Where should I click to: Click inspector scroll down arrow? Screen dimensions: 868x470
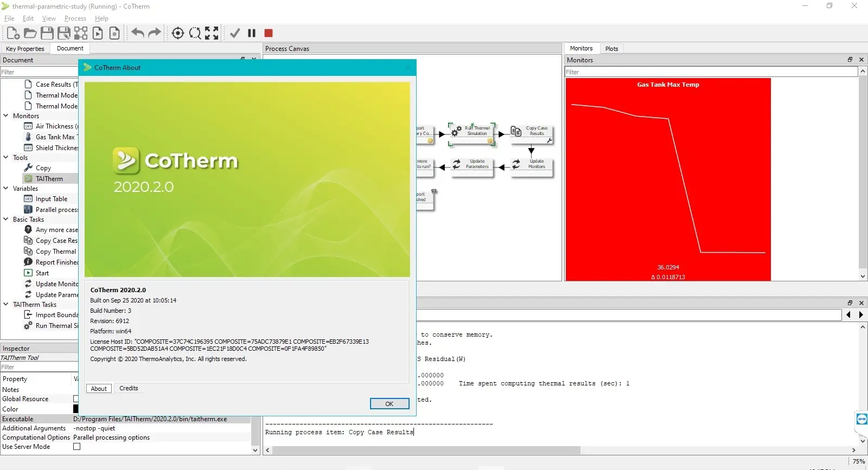pyautogui.click(x=255, y=450)
